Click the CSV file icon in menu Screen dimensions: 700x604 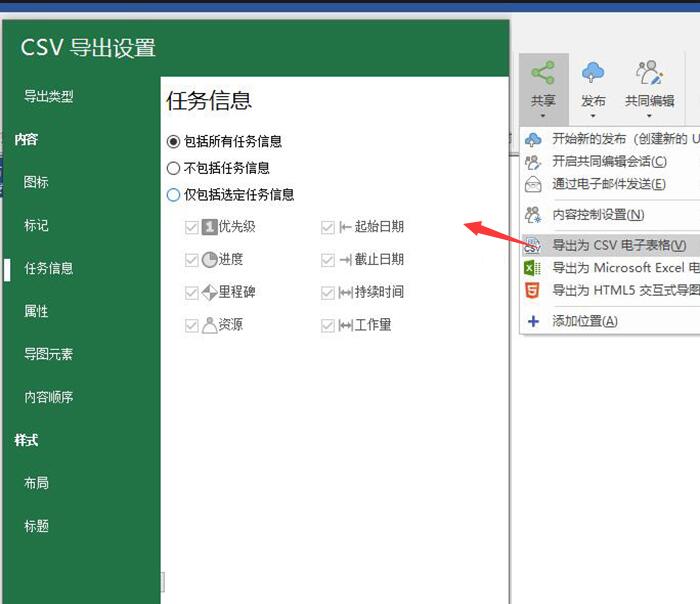[532, 245]
